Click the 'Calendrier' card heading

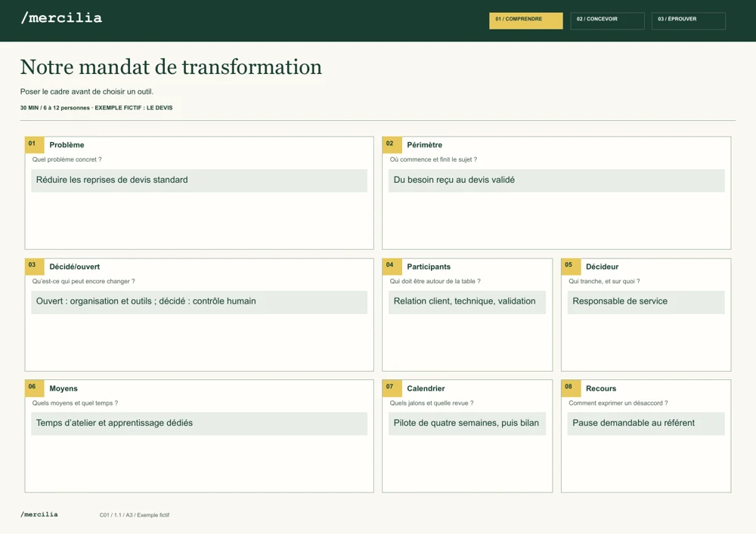[x=426, y=388]
